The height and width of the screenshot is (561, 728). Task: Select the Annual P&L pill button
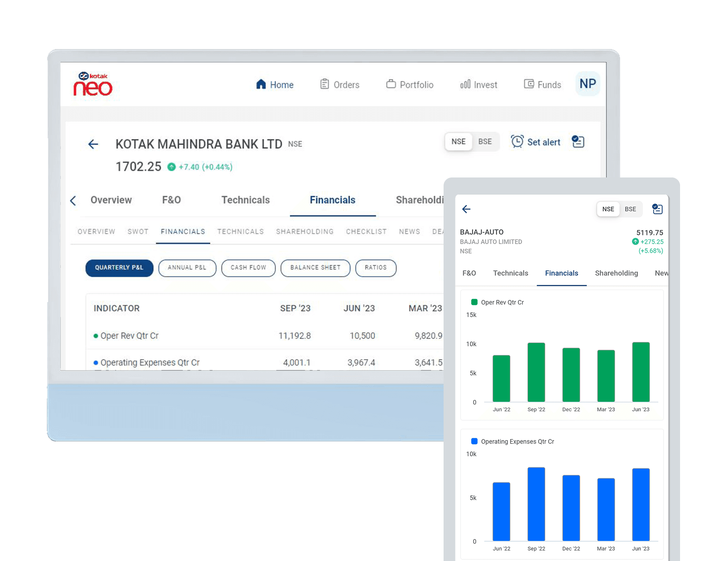pos(187,268)
